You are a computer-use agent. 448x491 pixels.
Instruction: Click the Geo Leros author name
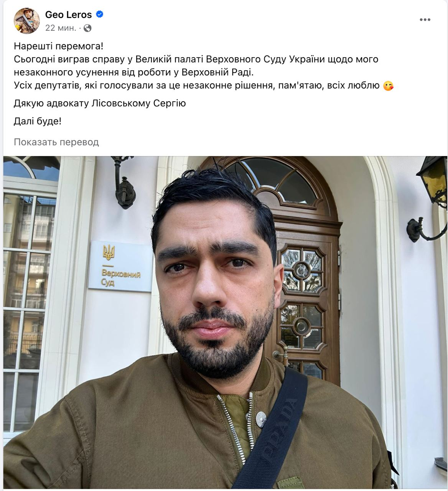coord(68,15)
